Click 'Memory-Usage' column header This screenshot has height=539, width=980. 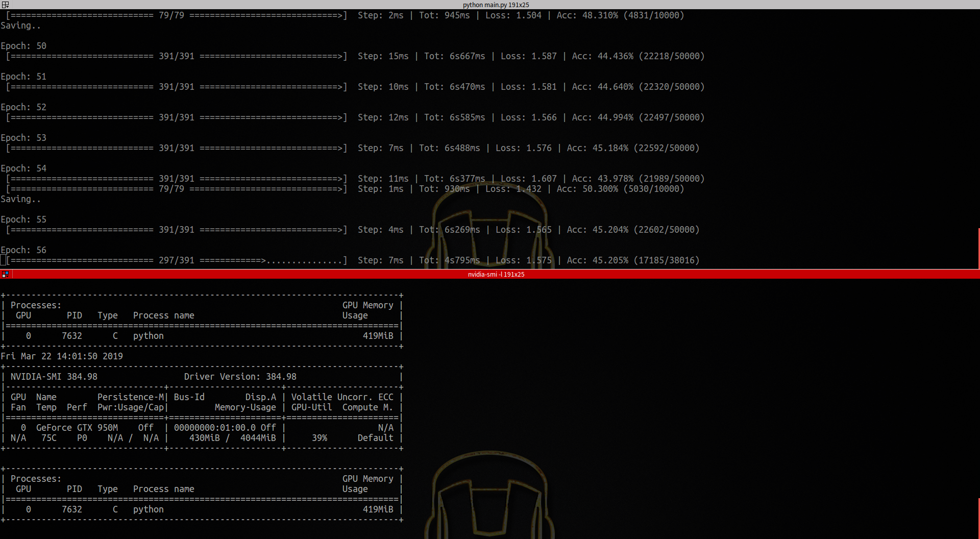click(x=246, y=407)
